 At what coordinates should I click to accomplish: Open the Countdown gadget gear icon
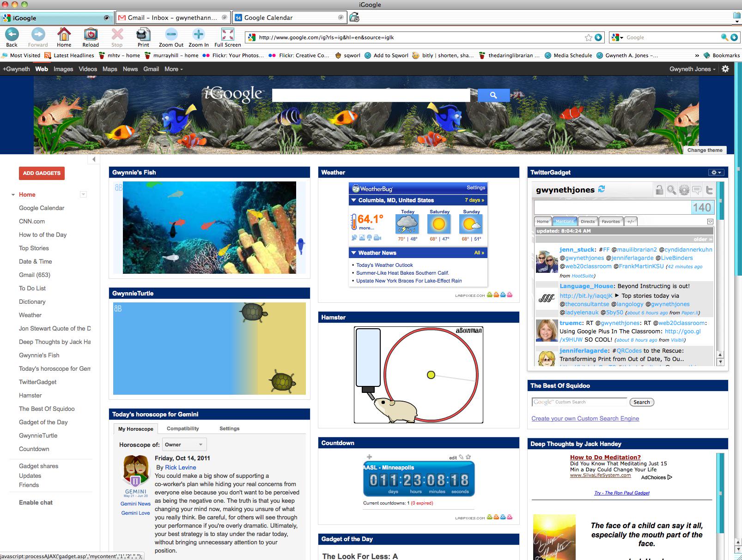tap(468, 457)
